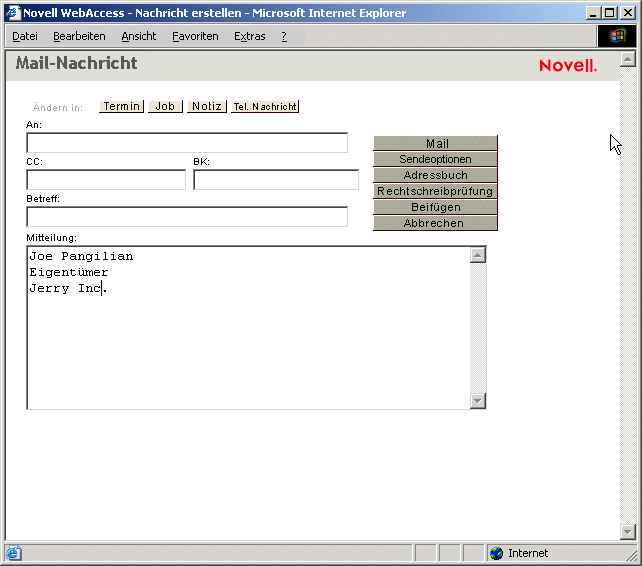Open Sendeoptionen
The image size is (642, 566).
(435, 159)
